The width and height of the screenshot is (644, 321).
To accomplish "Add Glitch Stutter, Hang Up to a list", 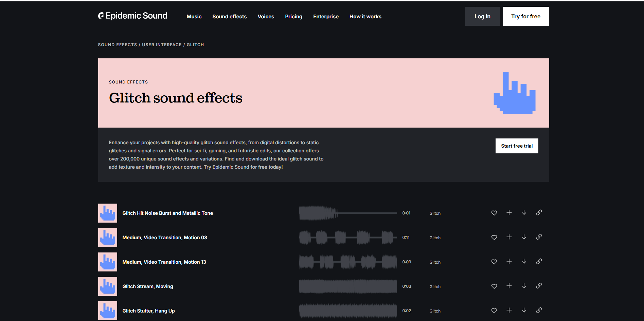I will pos(509,310).
